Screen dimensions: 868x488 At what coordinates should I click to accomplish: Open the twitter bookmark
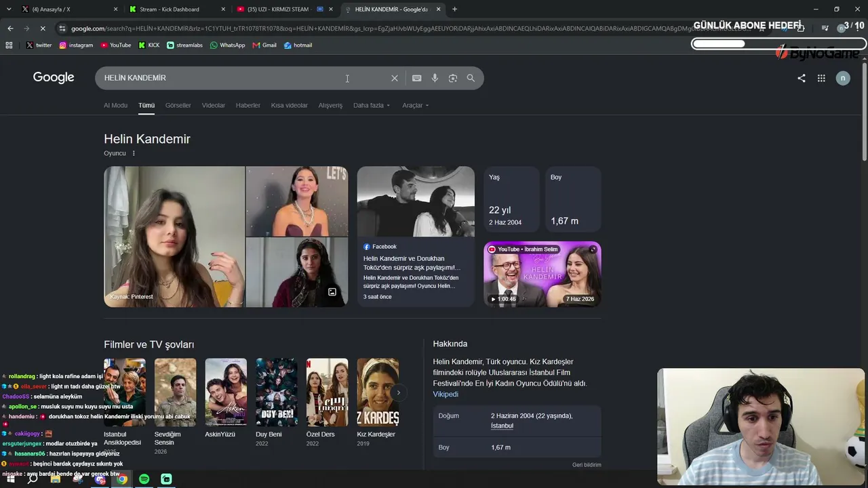click(x=39, y=45)
